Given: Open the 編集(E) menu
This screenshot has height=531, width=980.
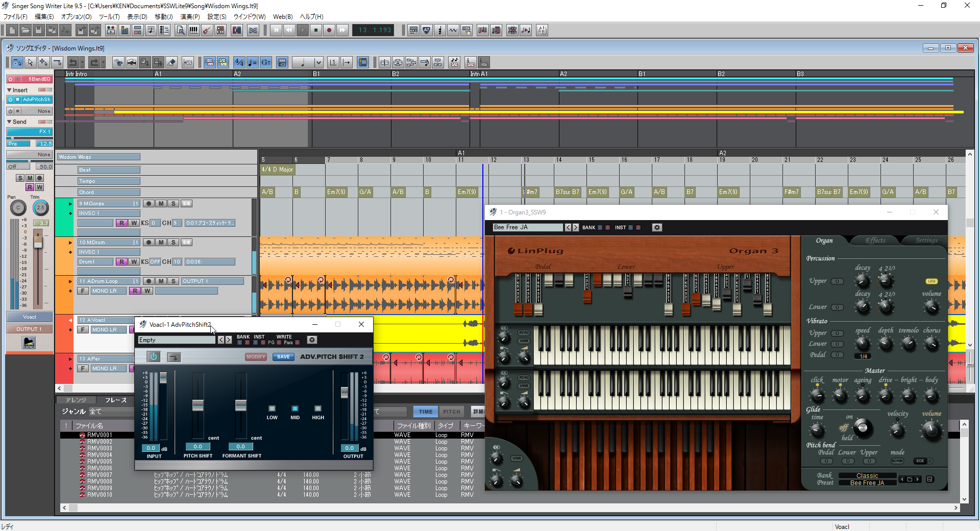Looking at the screenshot, I should [44, 16].
